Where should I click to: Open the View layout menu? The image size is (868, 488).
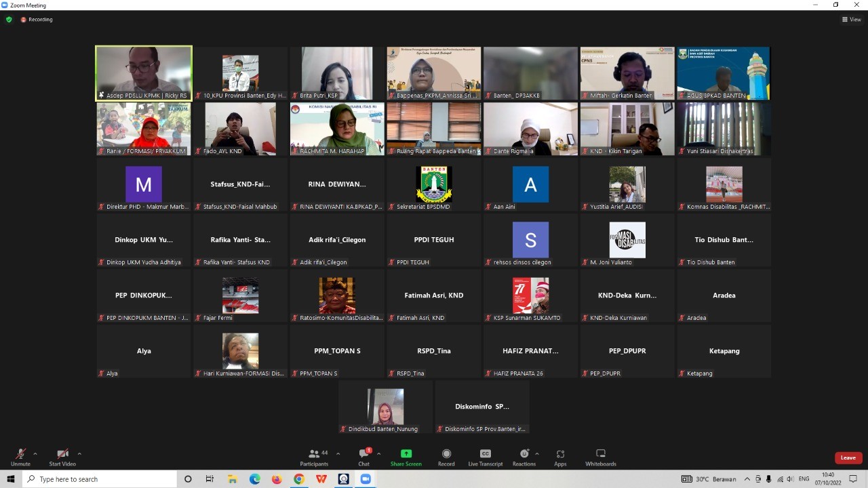tap(851, 20)
